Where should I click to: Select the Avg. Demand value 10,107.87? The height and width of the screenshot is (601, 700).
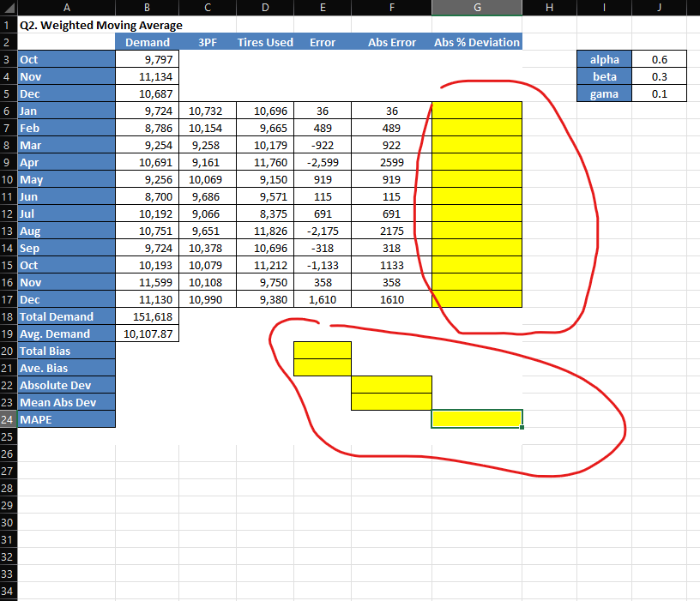[147, 334]
